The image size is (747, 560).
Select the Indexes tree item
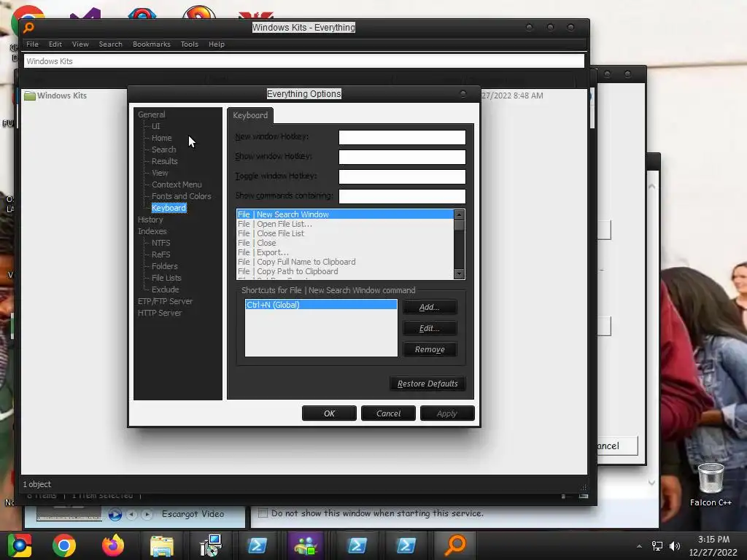pos(152,231)
